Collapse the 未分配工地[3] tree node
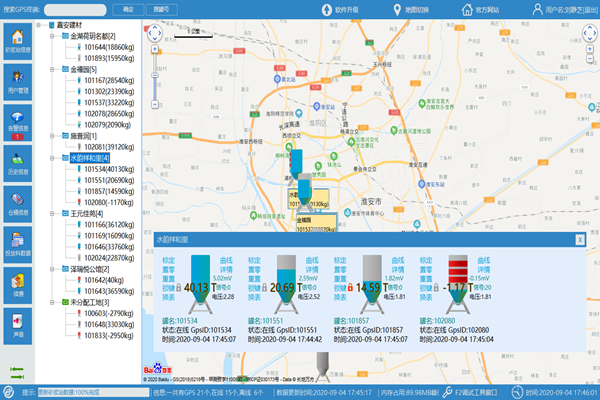 (x=52, y=301)
